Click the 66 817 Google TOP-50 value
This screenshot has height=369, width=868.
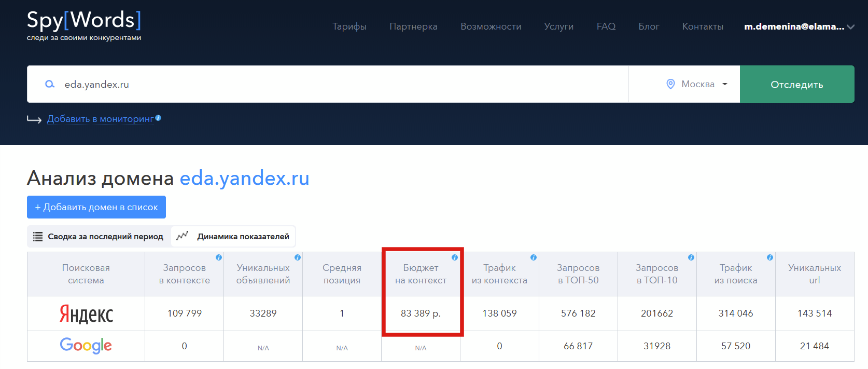pyautogui.click(x=578, y=346)
